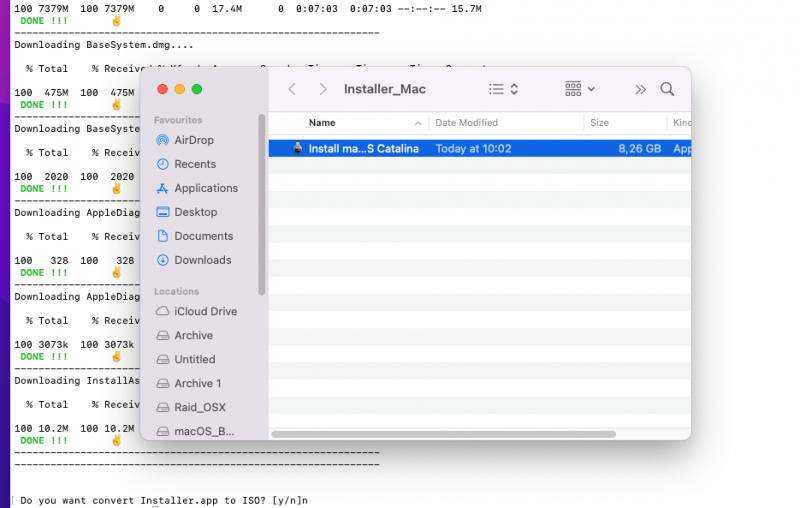Open Downloads in sidebar

[203, 260]
